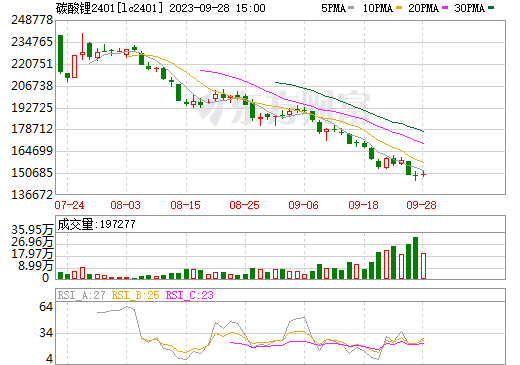
Task: Click the tallest green volume bar
Action: coord(415,258)
